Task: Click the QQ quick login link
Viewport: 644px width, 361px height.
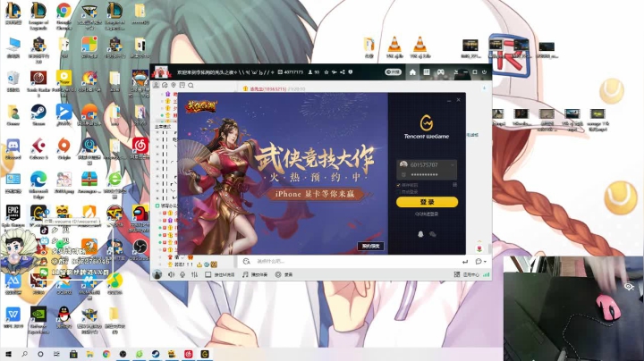Action: click(427, 214)
